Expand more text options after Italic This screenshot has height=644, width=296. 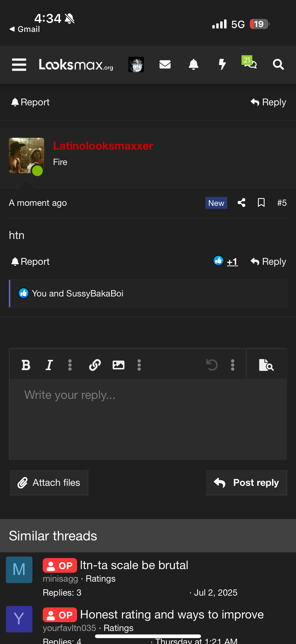click(x=70, y=365)
